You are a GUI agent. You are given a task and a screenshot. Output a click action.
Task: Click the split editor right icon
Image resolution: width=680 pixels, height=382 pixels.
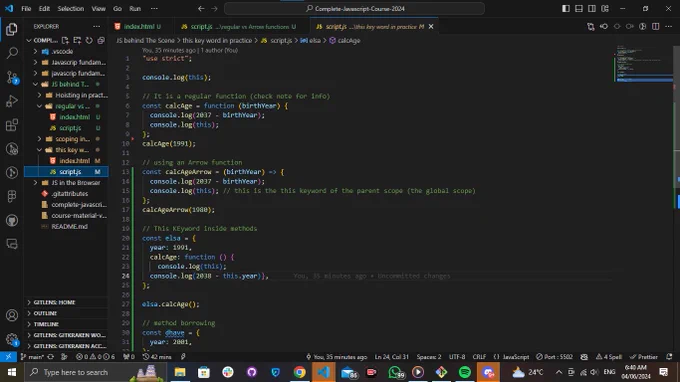point(656,26)
